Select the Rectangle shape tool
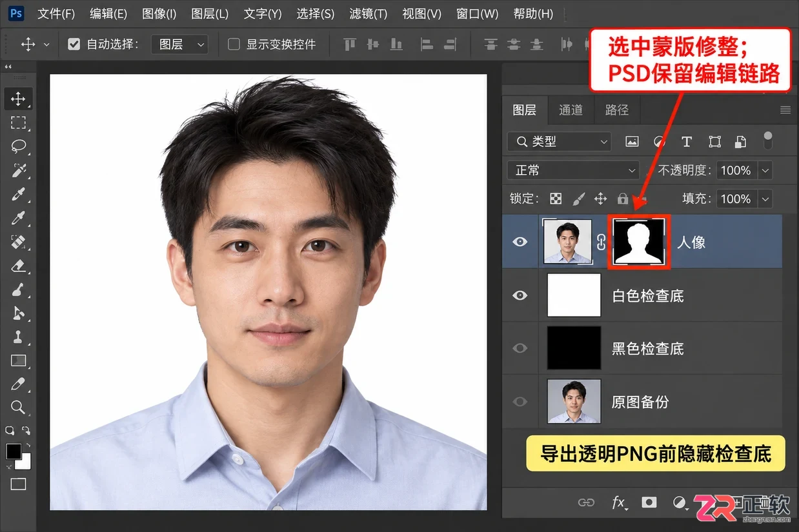The height and width of the screenshot is (532, 799). pos(18,360)
